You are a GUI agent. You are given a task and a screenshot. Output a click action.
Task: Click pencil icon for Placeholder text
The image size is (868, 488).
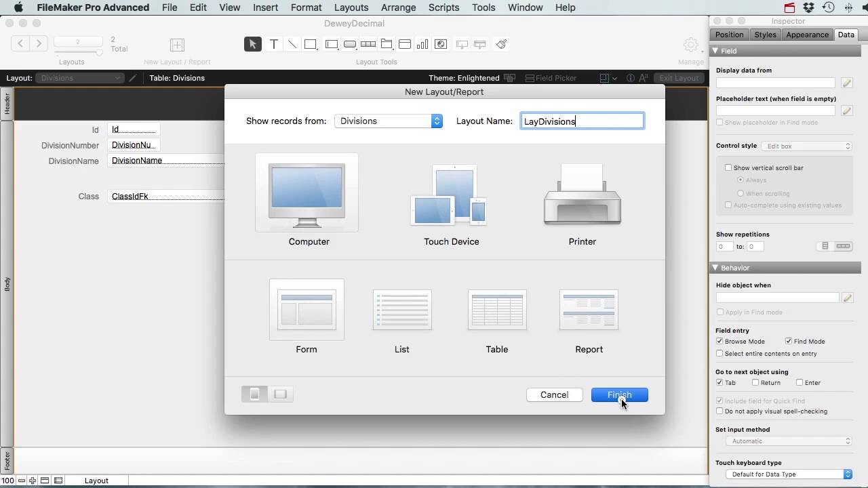pyautogui.click(x=846, y=110)
